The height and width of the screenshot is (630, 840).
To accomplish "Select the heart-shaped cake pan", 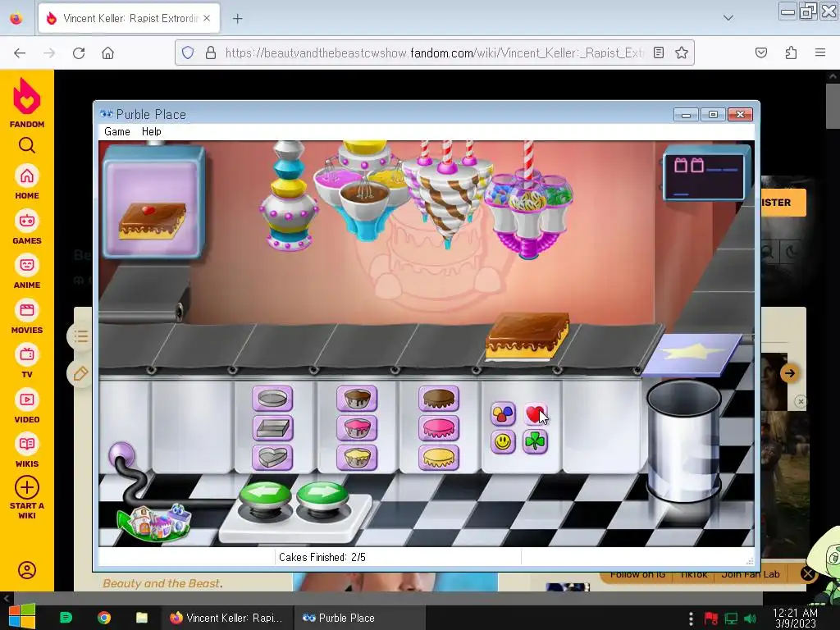I will (x=272, y=458).
